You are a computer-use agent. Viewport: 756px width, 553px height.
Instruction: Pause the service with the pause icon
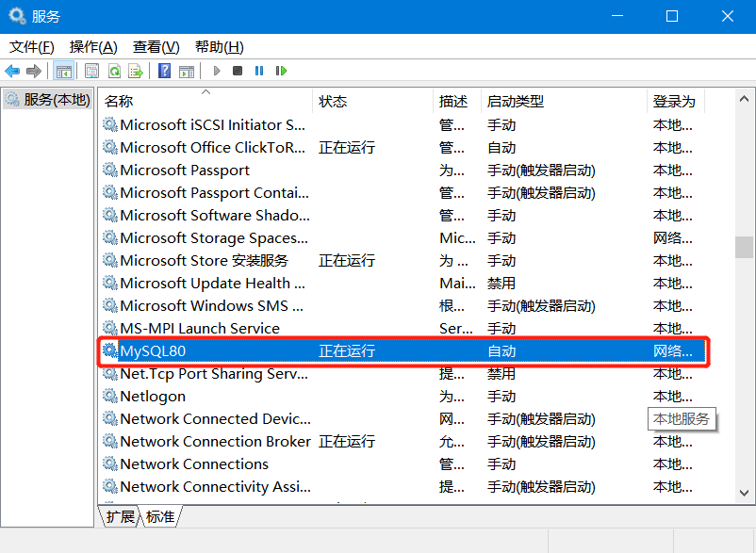(x=259, y=71)
